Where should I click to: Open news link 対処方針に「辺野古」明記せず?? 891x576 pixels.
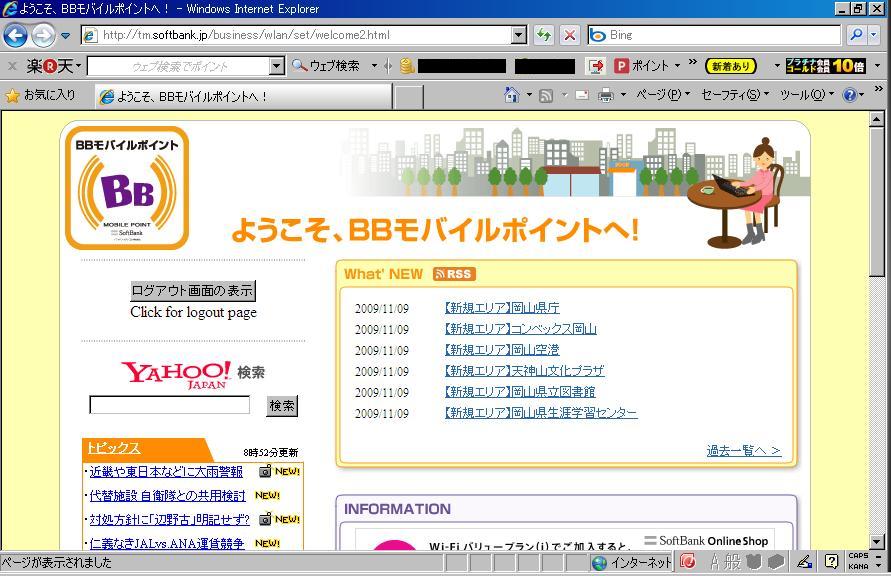coord(169,520)
